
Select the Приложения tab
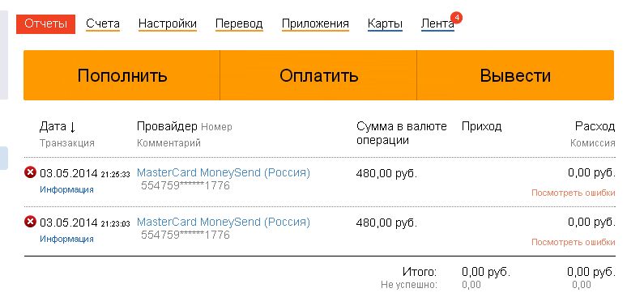click(315, 23)
